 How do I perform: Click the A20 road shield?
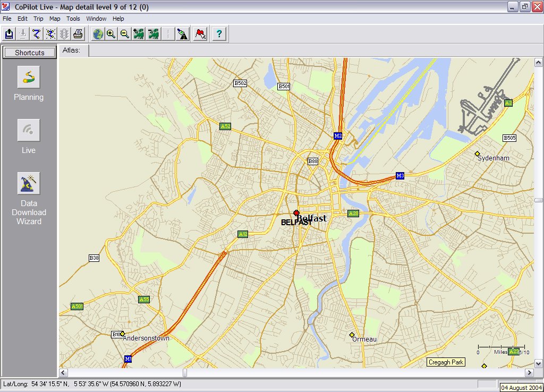pyautogui.click(x=353, y=214)
